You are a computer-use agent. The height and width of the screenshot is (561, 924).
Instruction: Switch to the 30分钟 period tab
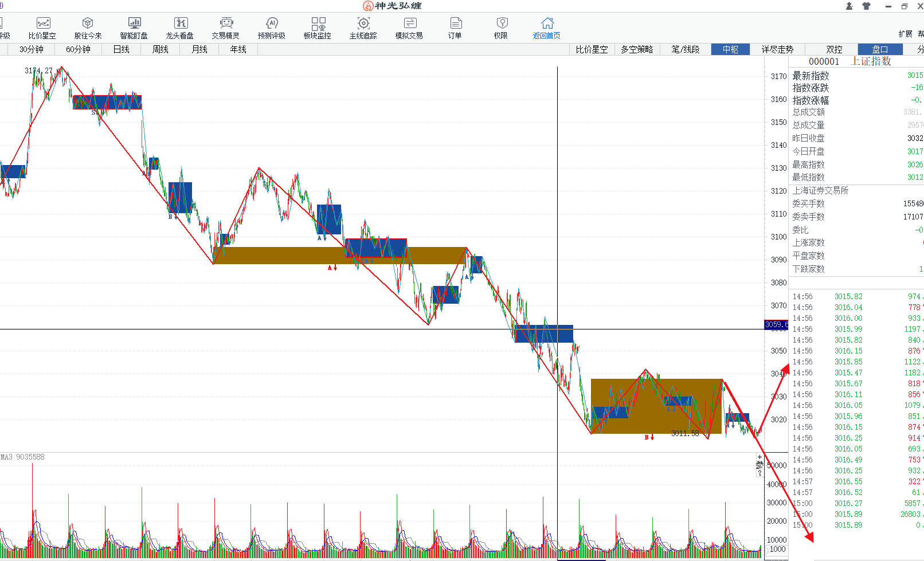pyautogui.click(x=32, y=49)
